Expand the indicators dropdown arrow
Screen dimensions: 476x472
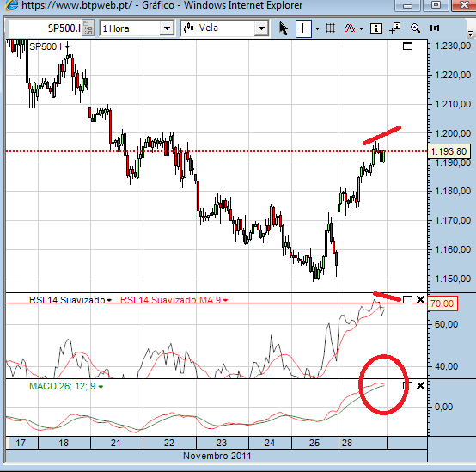coord(361,29)
